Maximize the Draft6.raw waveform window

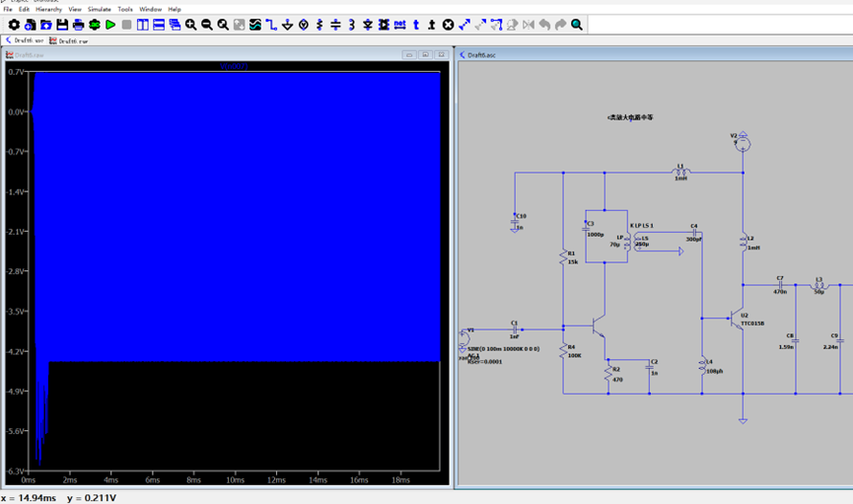point(425,54)
